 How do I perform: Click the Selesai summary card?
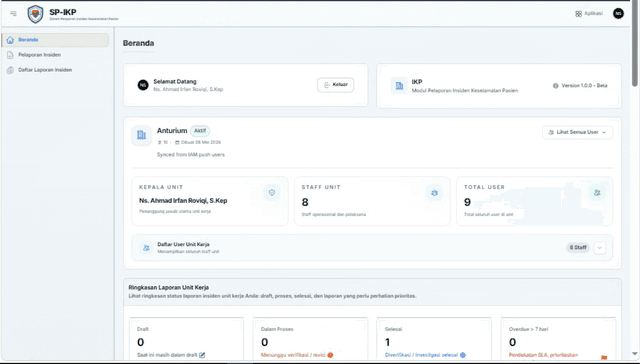coord(434,340)
